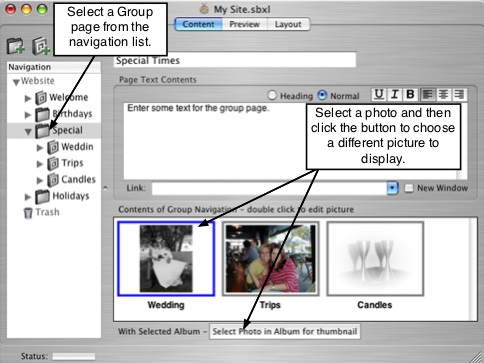484x363 pixels.
Task: Click the add new group folder icon
Action: coord(16,46)
